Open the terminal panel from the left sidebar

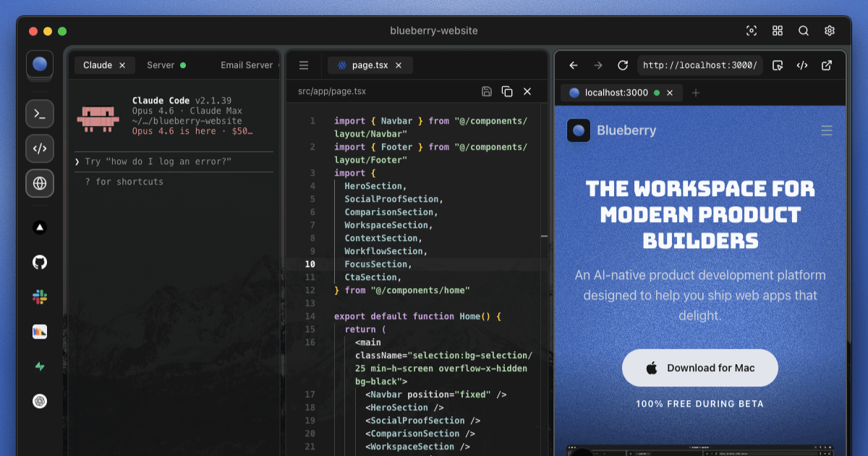[x=39, y=114]
